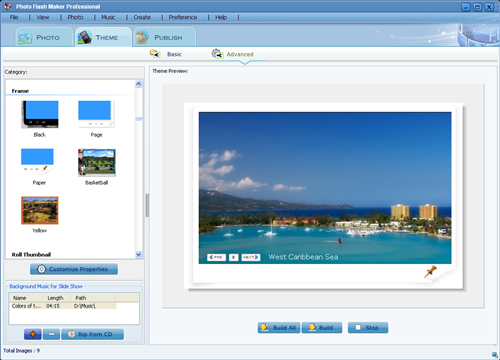This screenshot has height=360, width=500.
Task: Click the West Caribbean Sea caption
Action: 303,257
